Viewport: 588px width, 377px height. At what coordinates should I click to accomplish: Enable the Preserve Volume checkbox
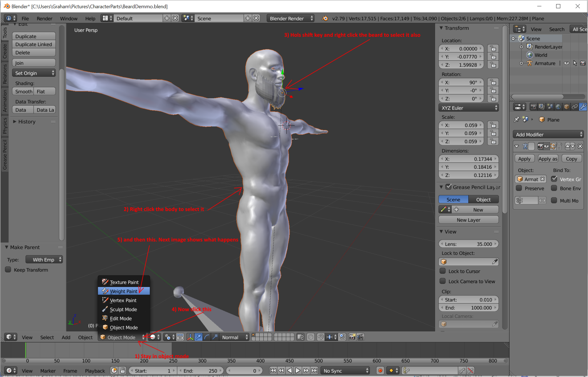click(x=519, y=188)
